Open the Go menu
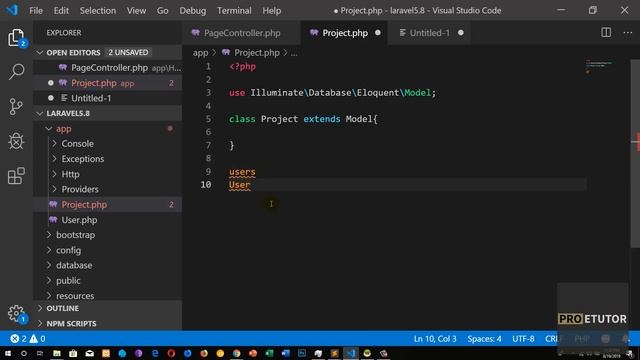 tap(162, 11)
